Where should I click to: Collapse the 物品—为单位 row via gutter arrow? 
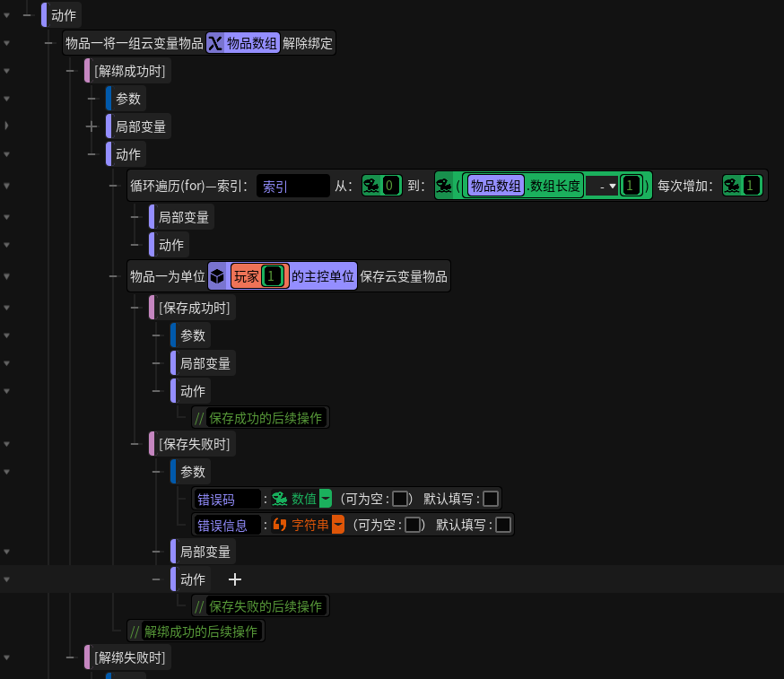click(6, 276)
